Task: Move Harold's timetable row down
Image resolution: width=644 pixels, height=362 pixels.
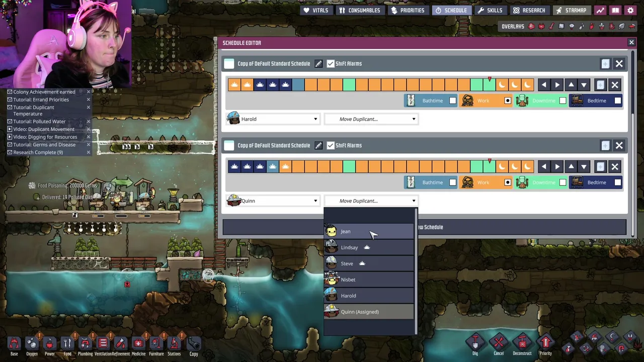Action: [x=584, y=85]
